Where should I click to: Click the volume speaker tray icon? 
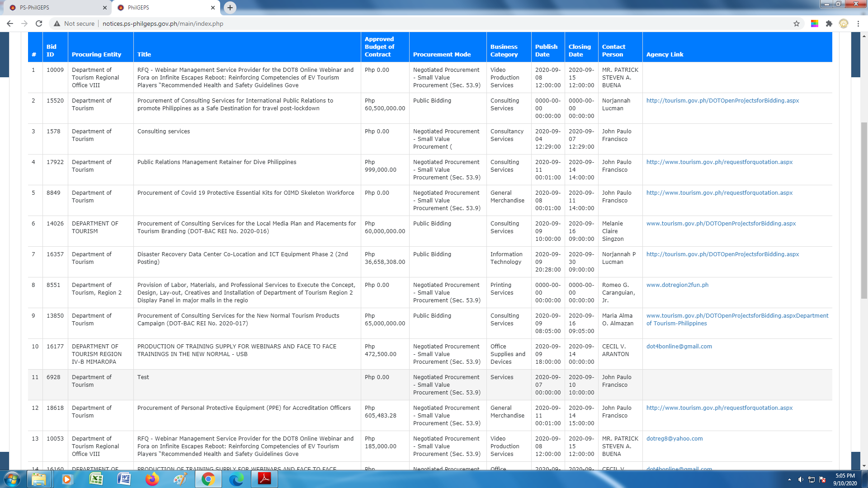point(801,479)
